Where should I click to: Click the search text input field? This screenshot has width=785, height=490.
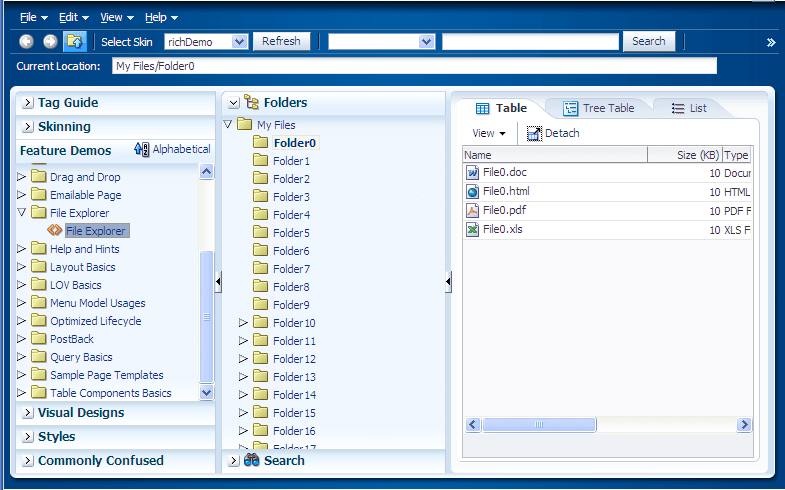[531, 42]
